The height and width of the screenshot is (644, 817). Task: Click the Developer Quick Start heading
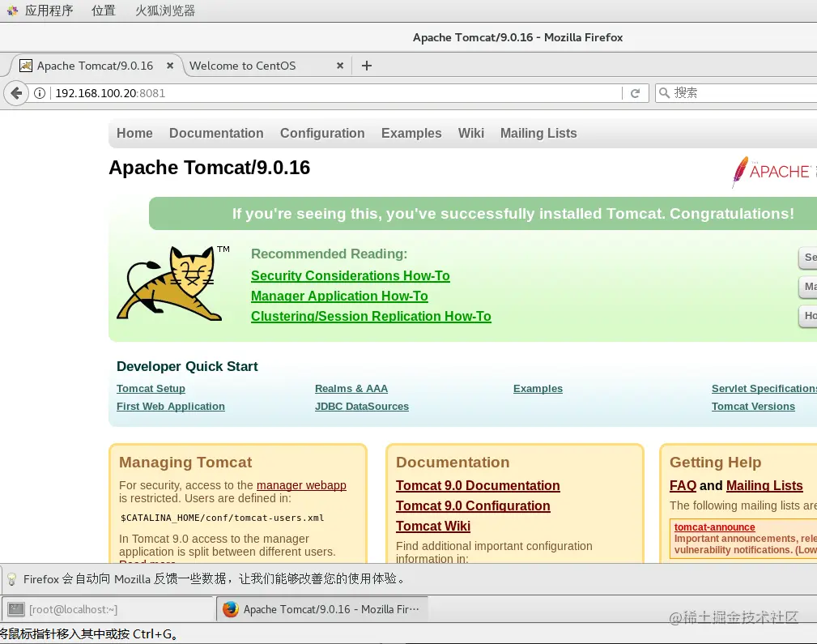[x=187, y=367]
